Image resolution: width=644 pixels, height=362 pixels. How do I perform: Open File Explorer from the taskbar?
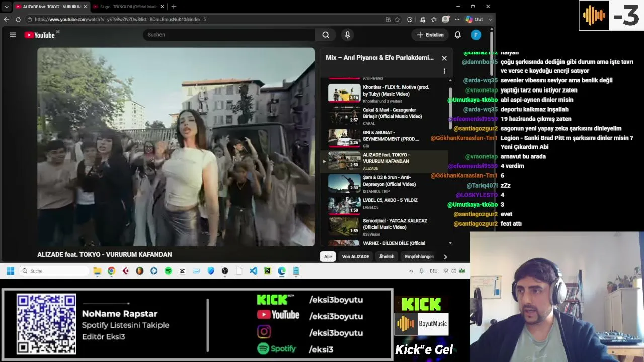pyautogui.click(x=97, y=271)
